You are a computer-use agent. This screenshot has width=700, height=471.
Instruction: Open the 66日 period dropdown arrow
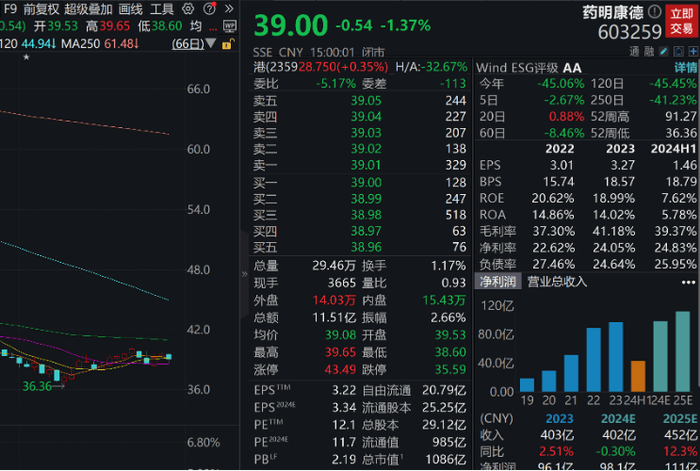(212, 44)
